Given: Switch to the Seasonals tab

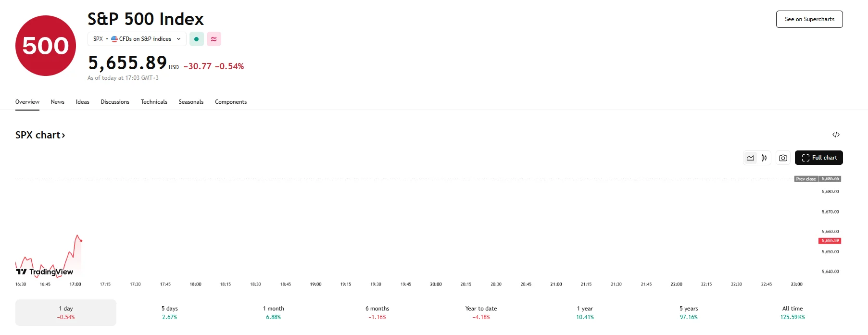Looking at the screenshot, I should click(x=191, y=102).
